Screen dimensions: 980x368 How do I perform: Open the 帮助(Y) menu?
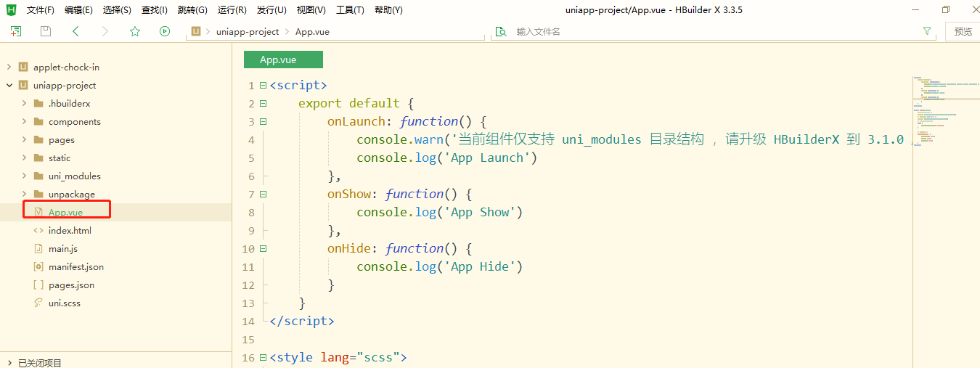(x=388, y=10)
